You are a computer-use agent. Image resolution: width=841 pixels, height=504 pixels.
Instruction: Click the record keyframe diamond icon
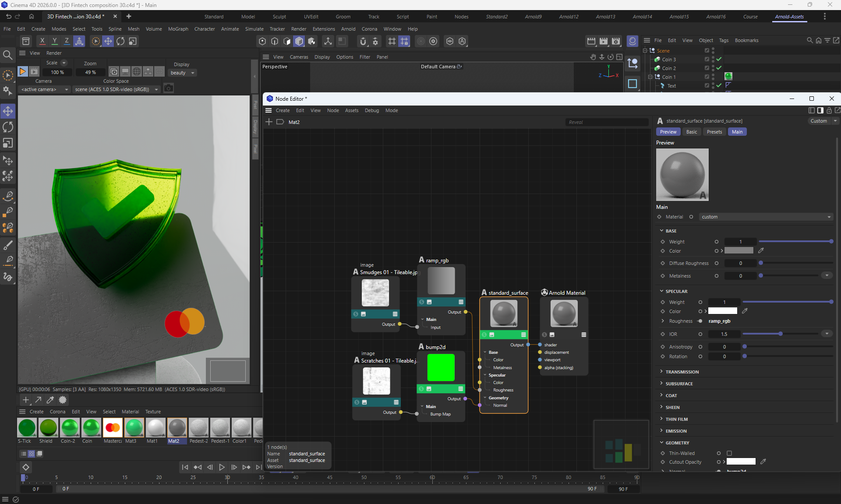pyautogui.click(x=26, y=467)
